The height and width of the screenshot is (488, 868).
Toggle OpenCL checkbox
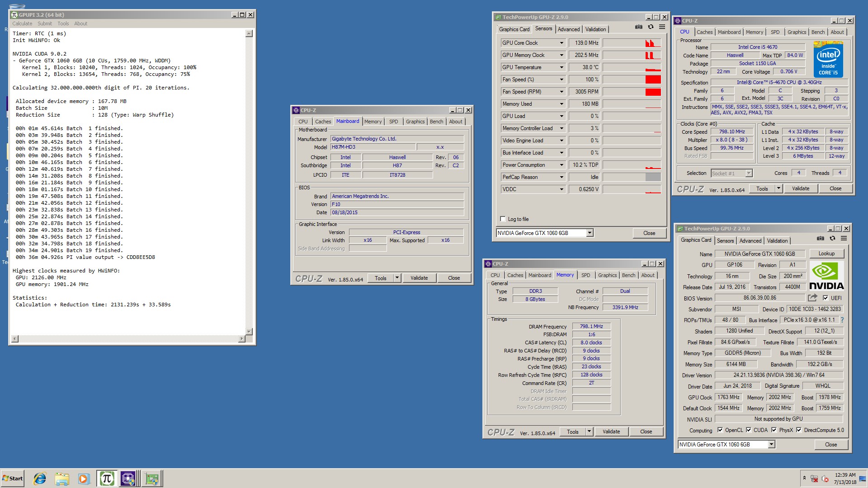coord(720,430)
